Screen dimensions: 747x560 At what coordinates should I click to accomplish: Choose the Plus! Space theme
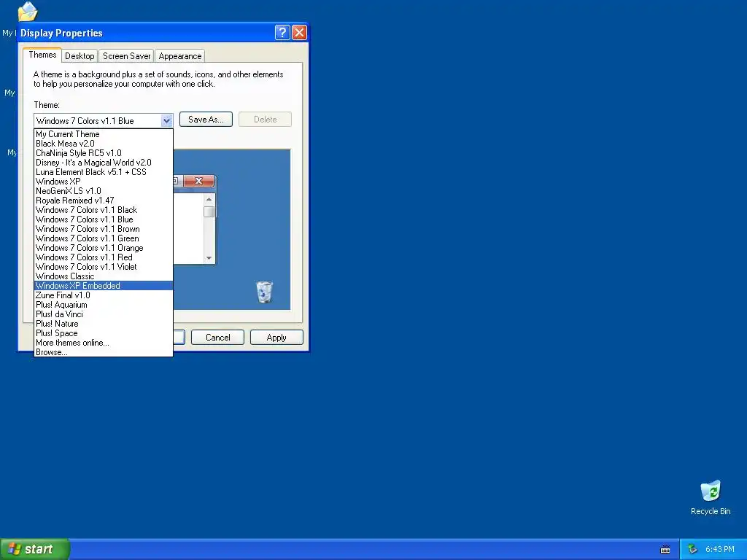(x=104, y=333)
